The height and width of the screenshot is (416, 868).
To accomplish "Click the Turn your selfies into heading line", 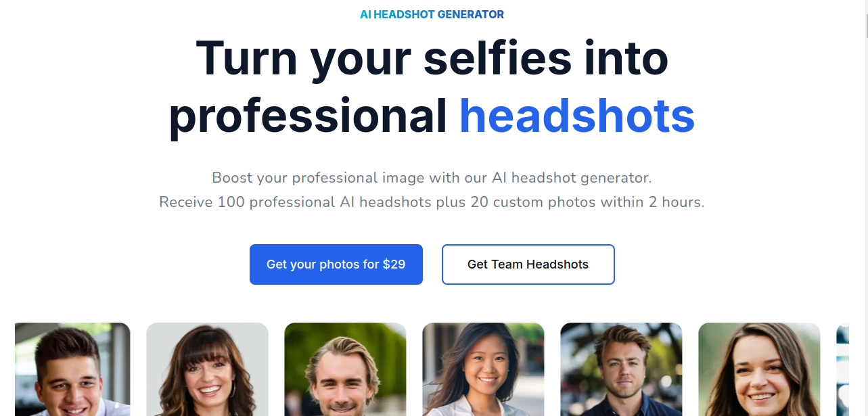I will pos(432,58).
